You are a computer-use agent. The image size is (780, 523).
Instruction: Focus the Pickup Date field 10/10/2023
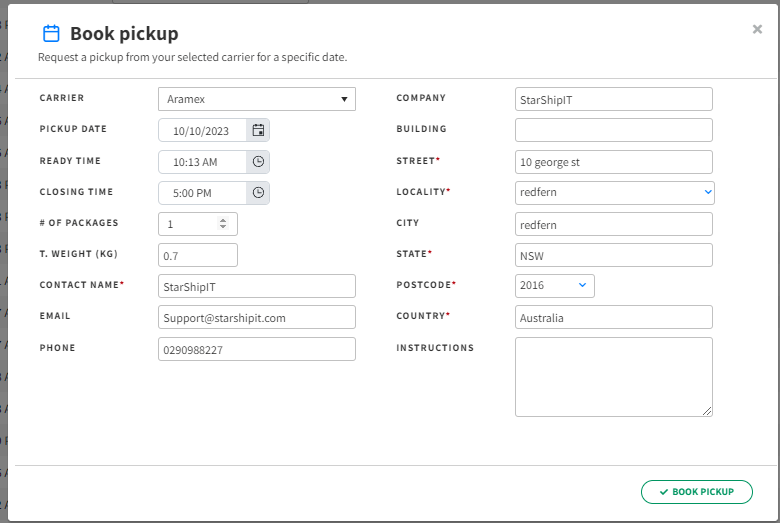coord(202,130)
